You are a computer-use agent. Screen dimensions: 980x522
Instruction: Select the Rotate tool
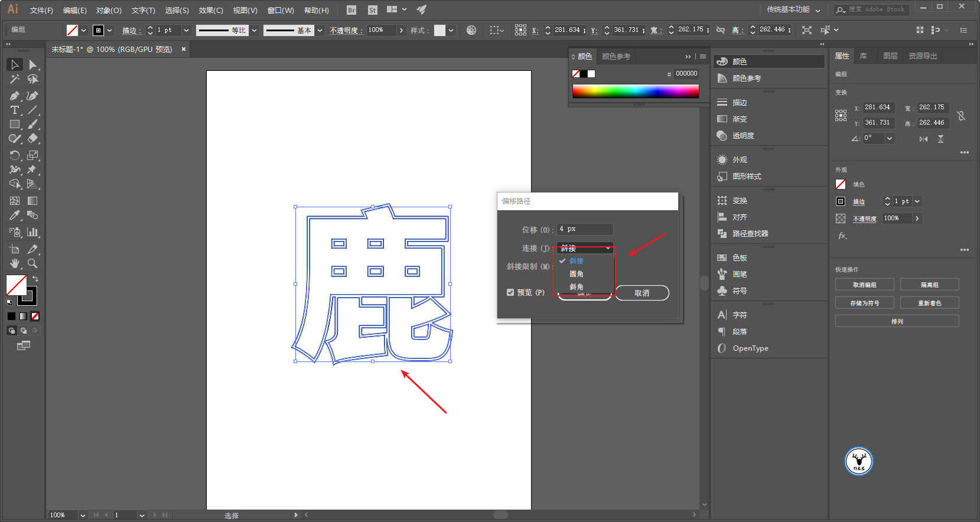[x=15, y=155]
